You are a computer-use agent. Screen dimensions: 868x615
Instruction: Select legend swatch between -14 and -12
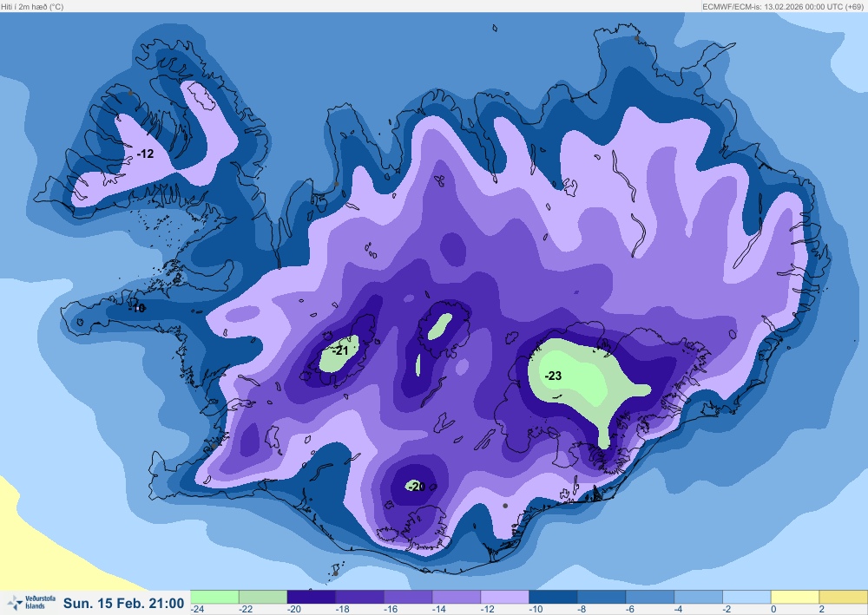457,597
